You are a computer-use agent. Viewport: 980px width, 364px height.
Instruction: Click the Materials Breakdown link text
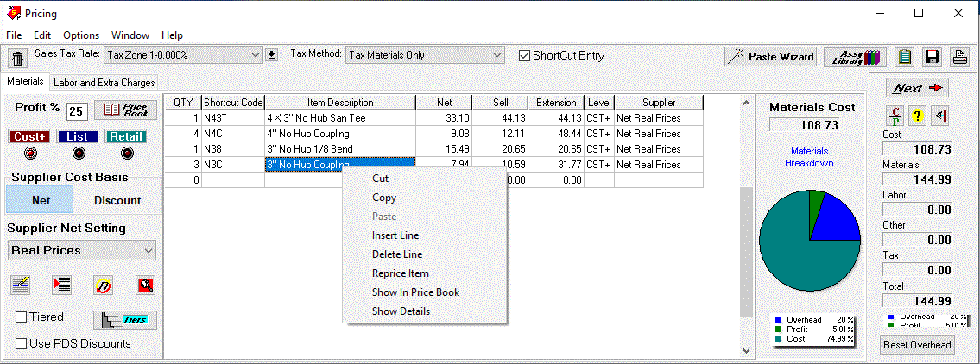809,157
